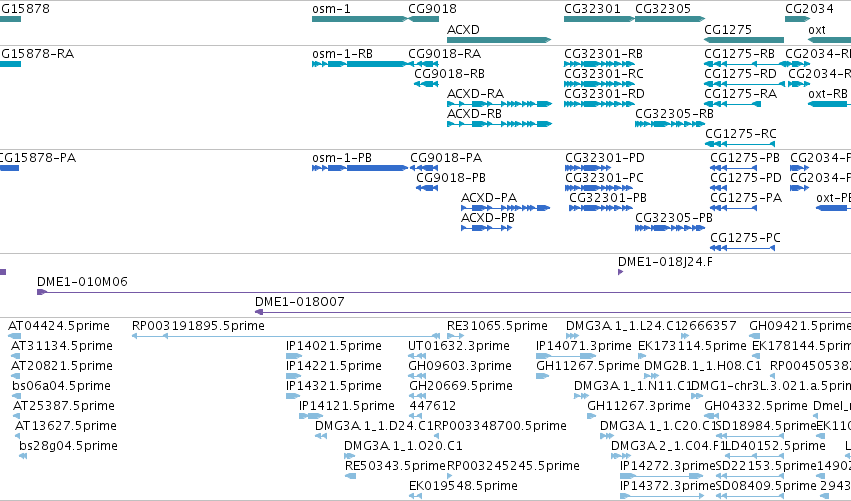Select the ACXD gene bar
This screenshot has width=851, height=501.
click(x=499, y=40)
